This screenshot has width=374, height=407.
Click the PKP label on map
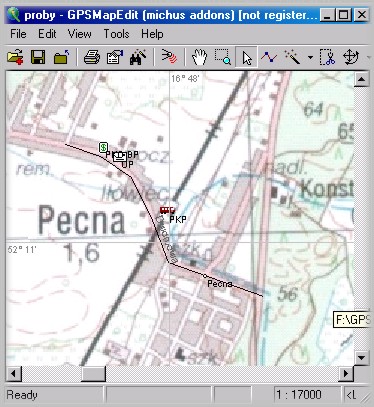(178, 219)
